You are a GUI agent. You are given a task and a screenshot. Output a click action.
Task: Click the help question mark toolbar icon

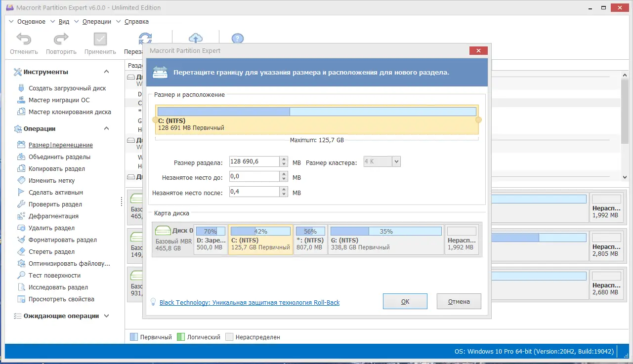point(238,39)
